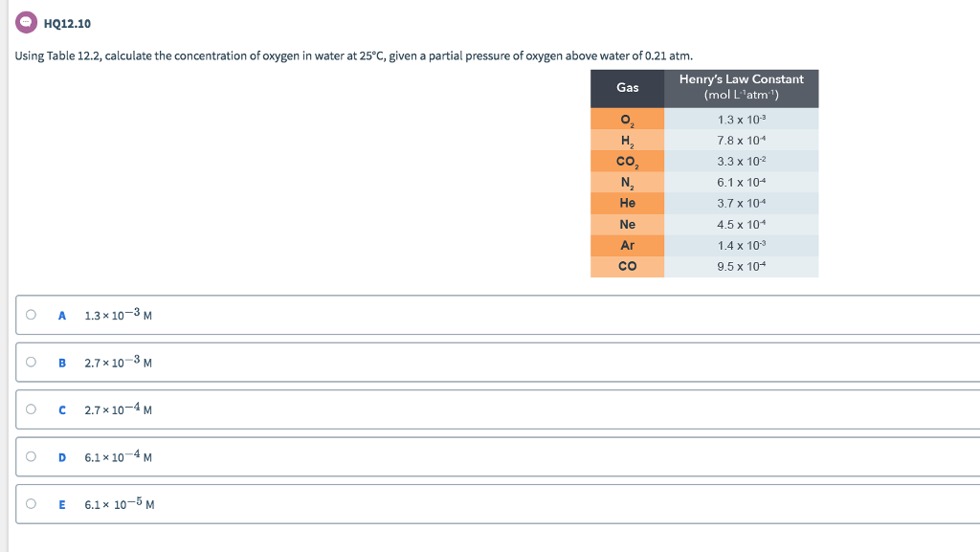
Task: Click the He row in the table
Action: coord(627,203)
